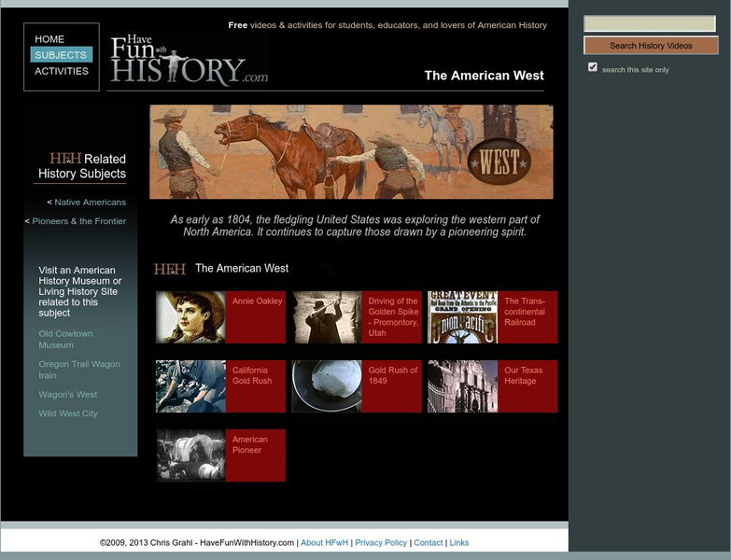Open the Privacy Policy footer link

[381, 543]
